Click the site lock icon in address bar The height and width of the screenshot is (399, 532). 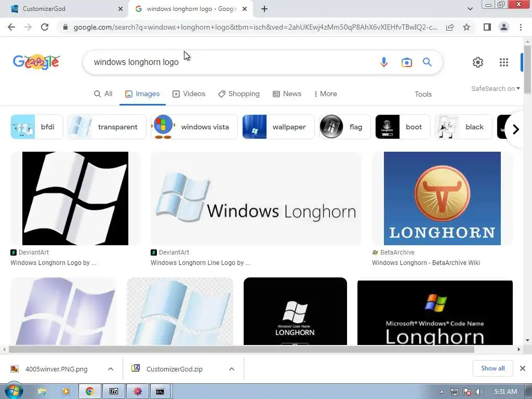(65, 27)
